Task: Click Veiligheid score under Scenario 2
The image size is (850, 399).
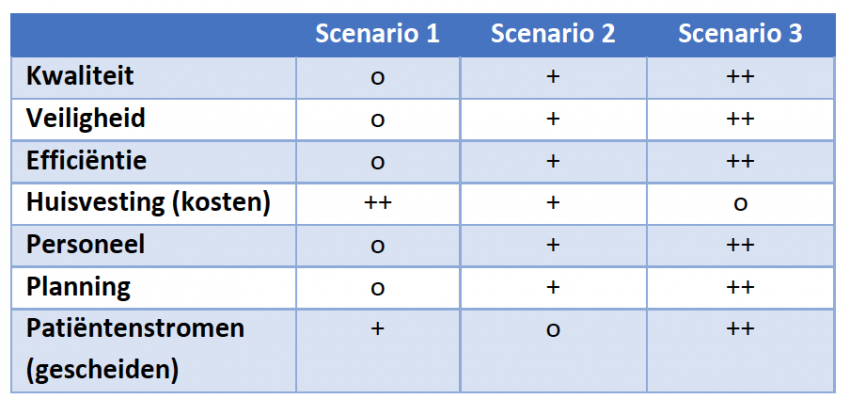Action: tap(553, 119)
